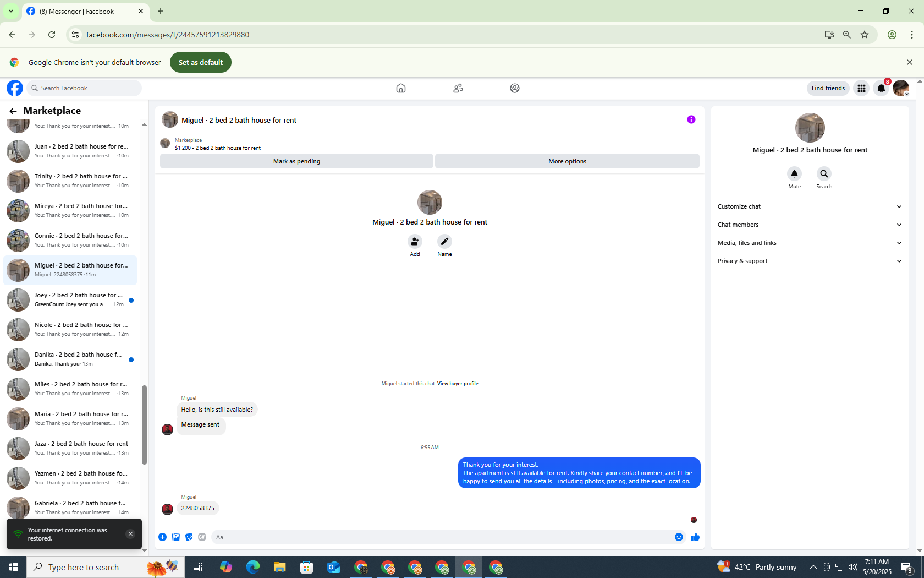Edit chat name with pencil icon

point(444,241)
